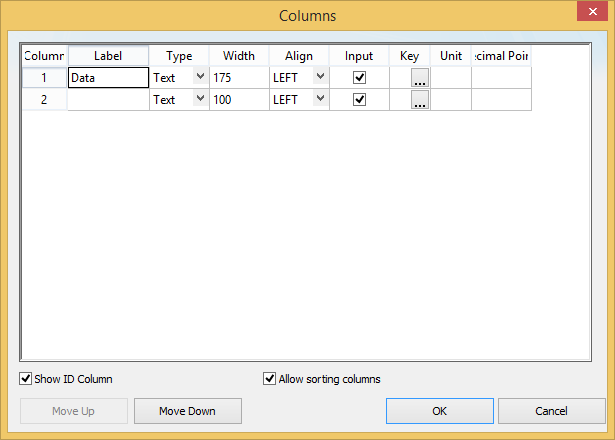
Task: Open Key browse button for column 1
Action: [420, 78]
